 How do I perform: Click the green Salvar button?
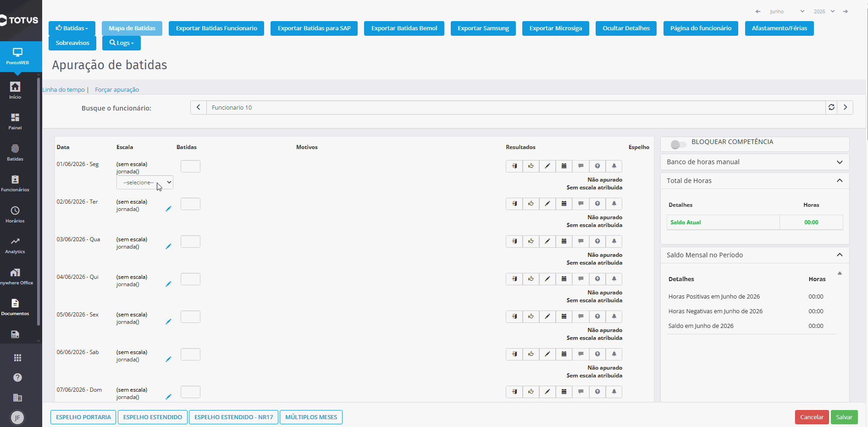click(x=844, y=417)
